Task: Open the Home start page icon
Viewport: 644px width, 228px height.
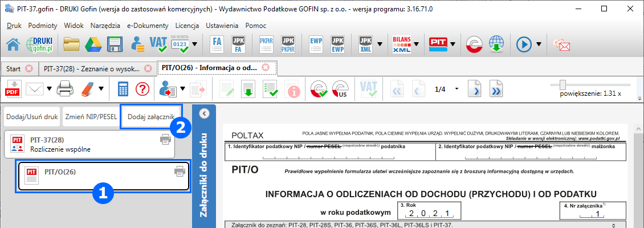Action: click(13, 43)
